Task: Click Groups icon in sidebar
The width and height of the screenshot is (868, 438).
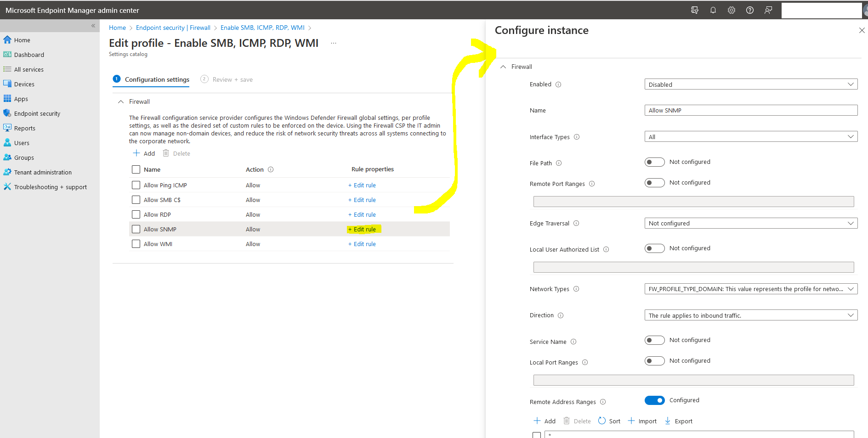Action: 7,157
